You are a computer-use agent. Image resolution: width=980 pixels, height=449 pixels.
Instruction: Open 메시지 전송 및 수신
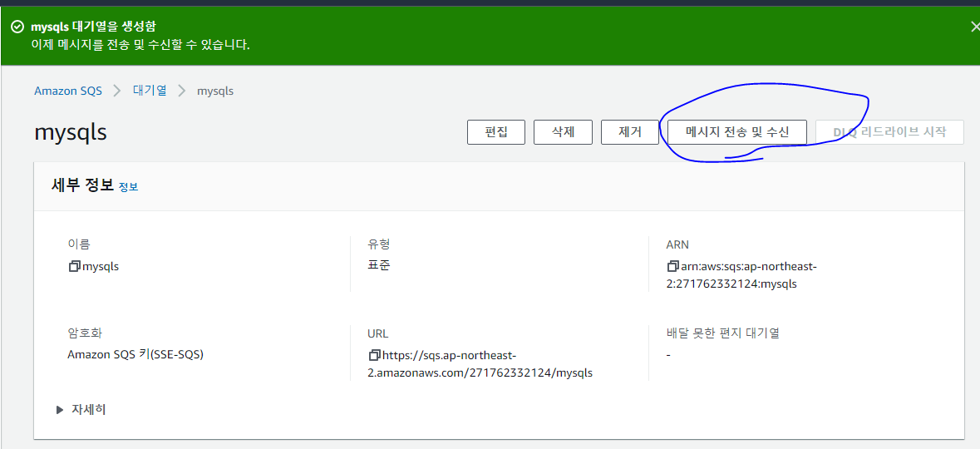(x=737, y=132)
